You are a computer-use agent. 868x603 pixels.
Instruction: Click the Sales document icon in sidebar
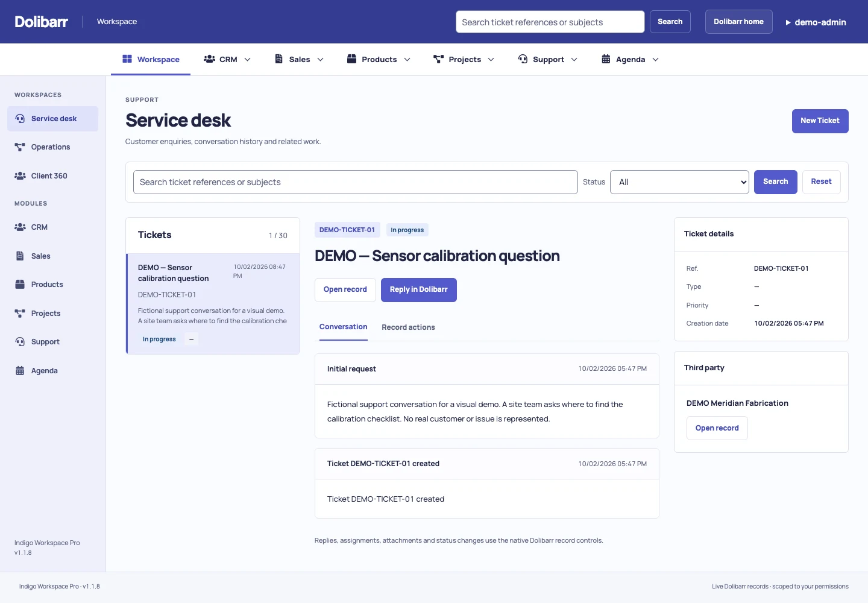pos(20,256)
